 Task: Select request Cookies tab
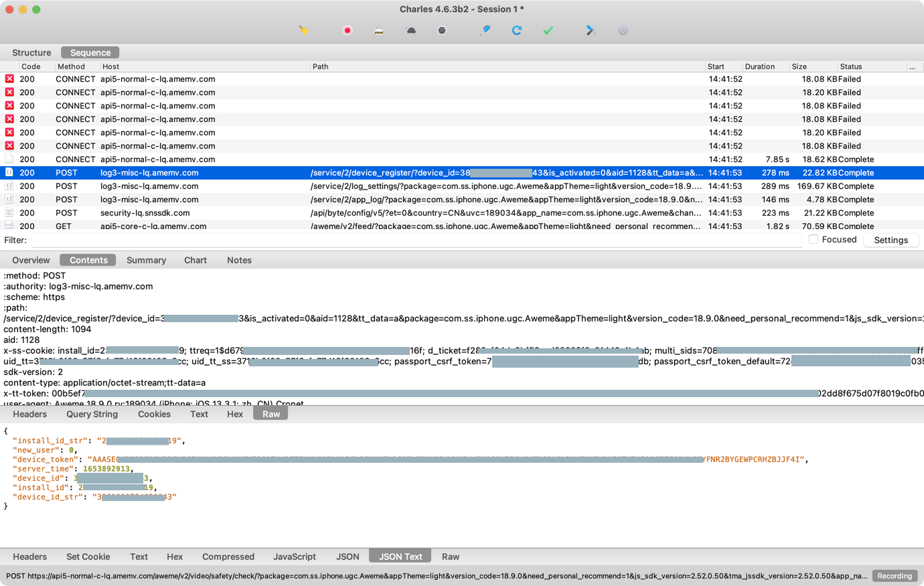[154, 414]
